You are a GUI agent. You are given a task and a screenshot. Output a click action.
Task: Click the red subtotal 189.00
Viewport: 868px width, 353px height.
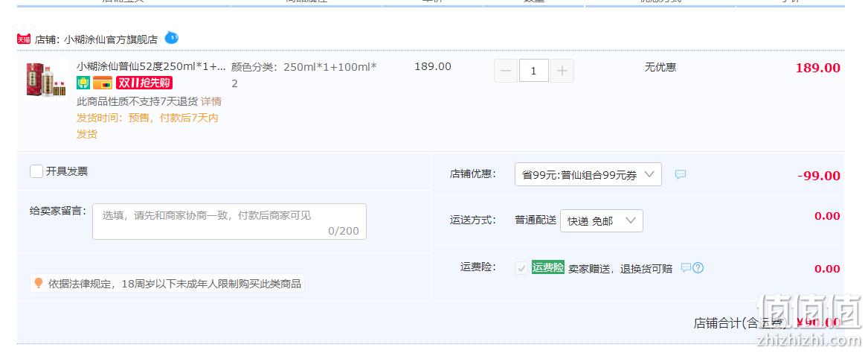[817, 69]
